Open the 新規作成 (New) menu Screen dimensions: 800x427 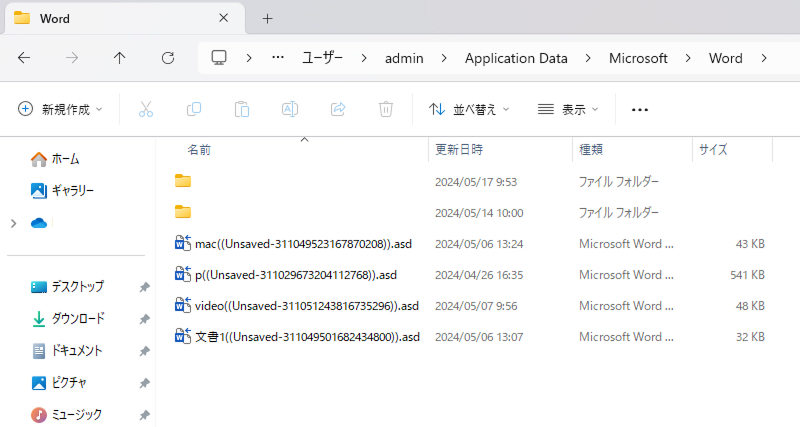pos(60,109)
